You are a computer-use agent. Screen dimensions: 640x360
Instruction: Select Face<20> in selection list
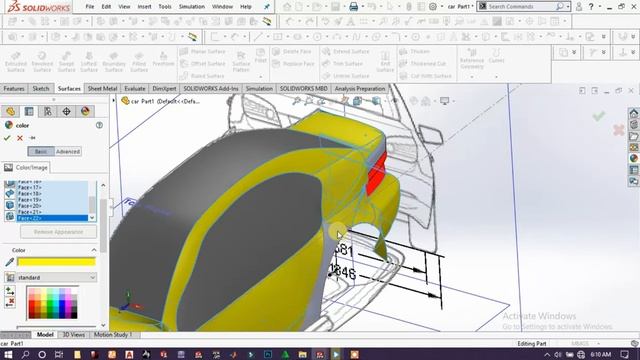pyautogui.click(x=52, y=206)
